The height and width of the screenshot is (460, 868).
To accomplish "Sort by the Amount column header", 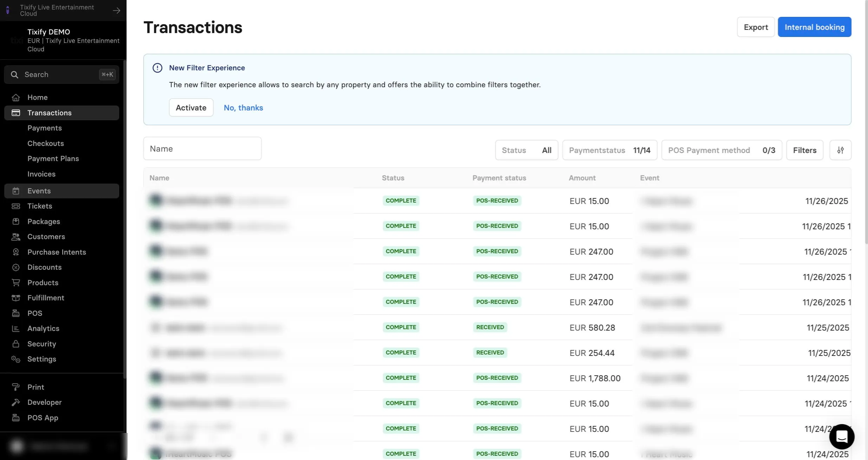I will click(x=582, y=178).
